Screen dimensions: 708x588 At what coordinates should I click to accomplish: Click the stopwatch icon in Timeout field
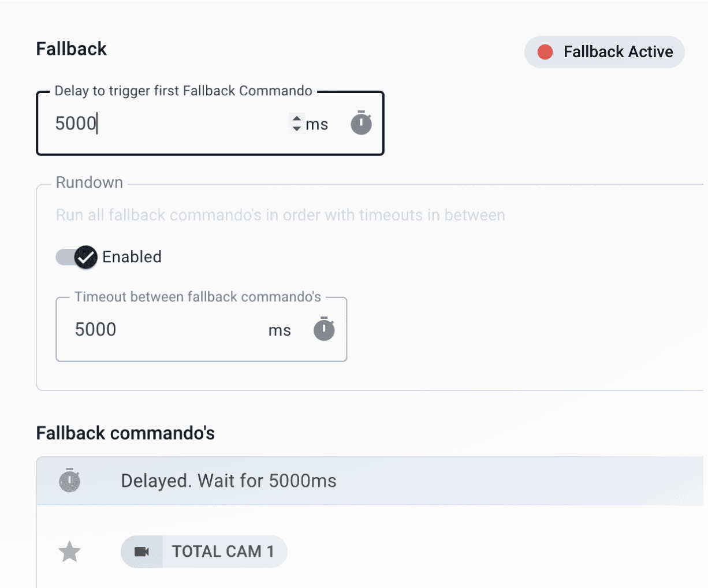point(324,329)
